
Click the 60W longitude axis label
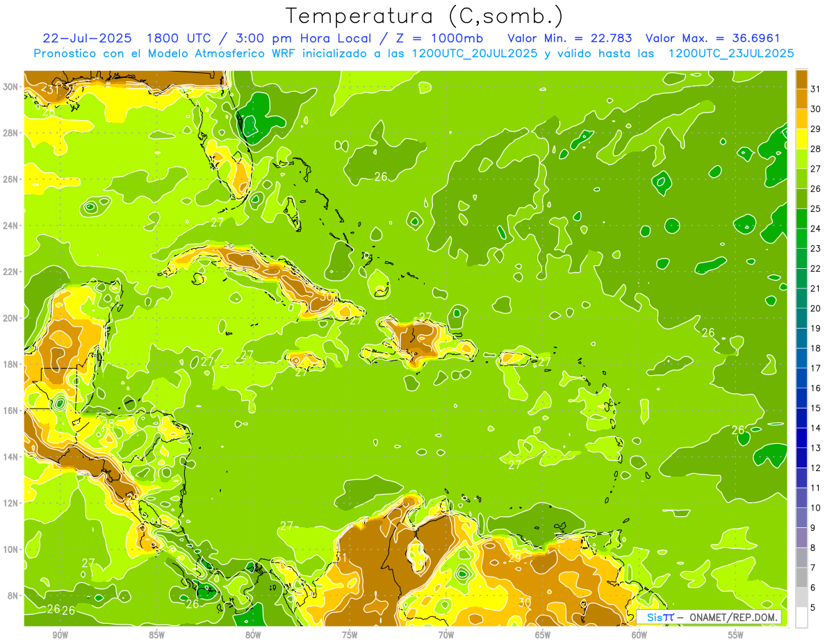(639, 635)
